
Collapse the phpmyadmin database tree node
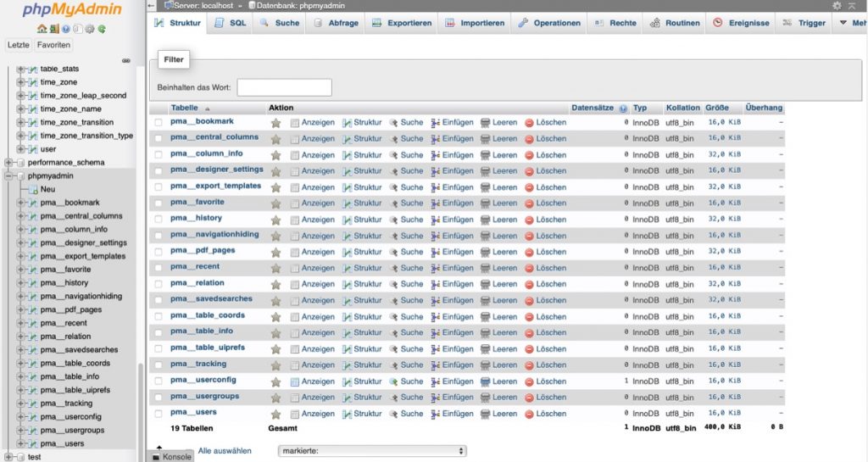pyautogui.click(x=8, y=175)
